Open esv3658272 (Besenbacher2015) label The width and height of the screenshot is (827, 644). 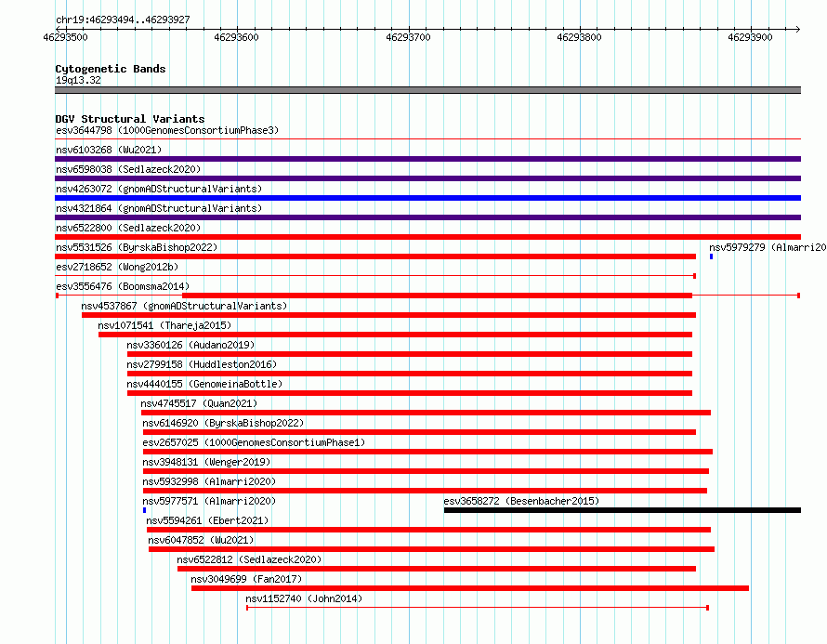tap(521, 501)
